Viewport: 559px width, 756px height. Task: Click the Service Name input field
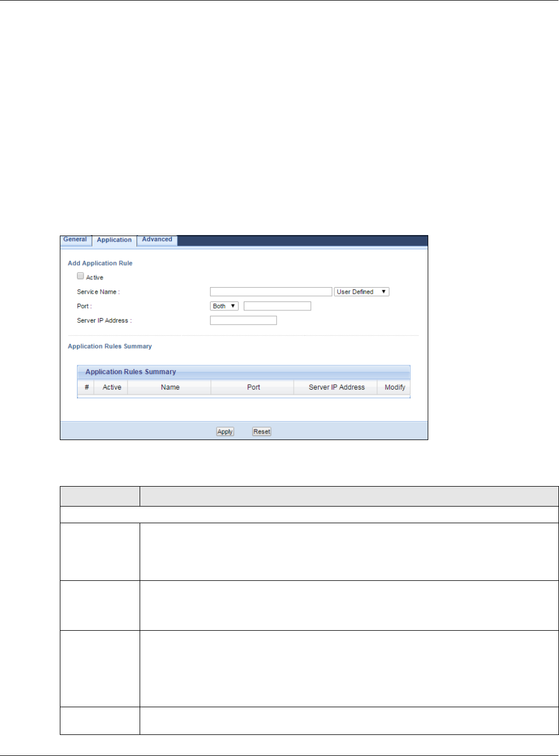click(271, 292)
